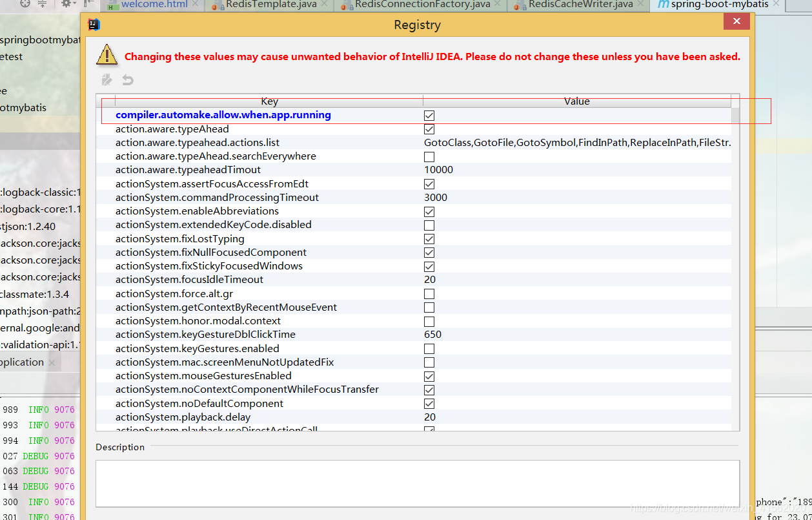Toggle actionSystem.enableAbbreviations checkbox
Screen dimensions: 812x520
[x=429, y=212]
